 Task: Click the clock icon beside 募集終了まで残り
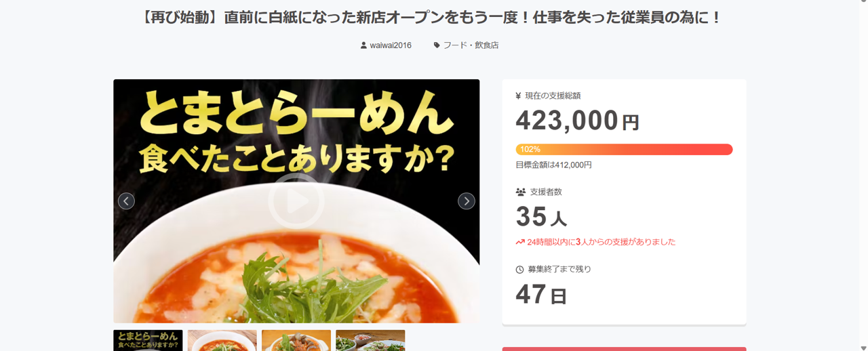(x=520, y=270)
